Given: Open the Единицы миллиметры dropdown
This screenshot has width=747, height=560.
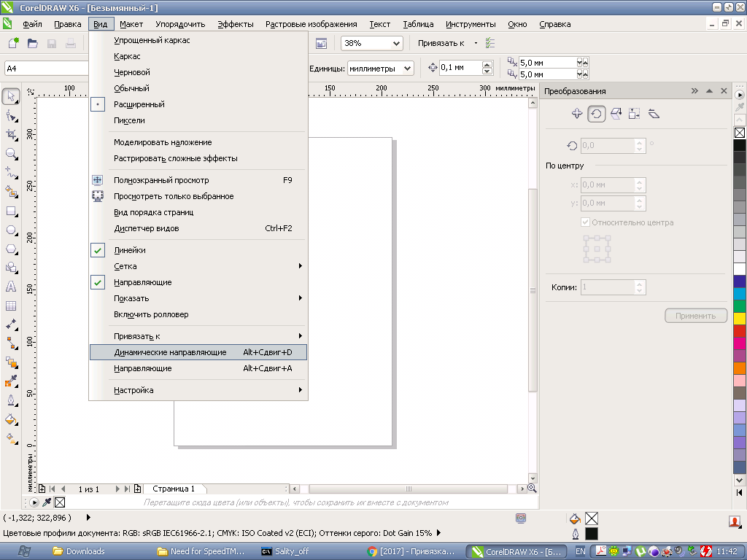Looking at the screenshot, I should (x=407, y=69).
